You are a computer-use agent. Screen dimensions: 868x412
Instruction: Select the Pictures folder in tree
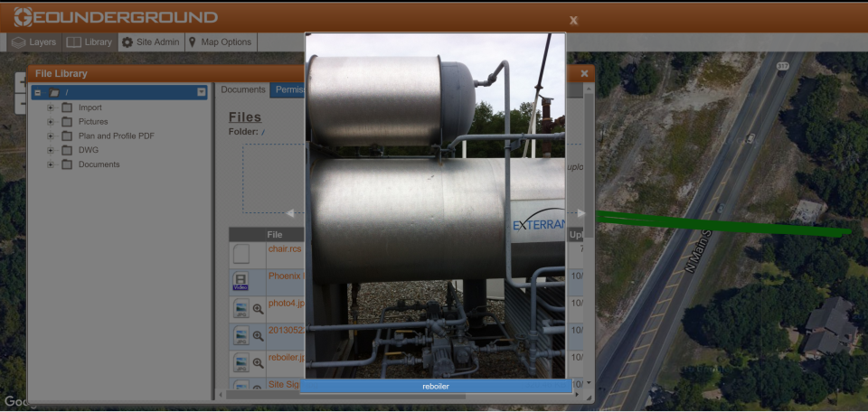pyautogui.click(x=93, y=122)
